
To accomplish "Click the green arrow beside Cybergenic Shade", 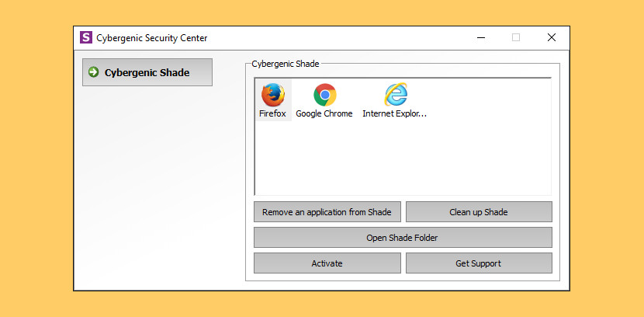I will click(94, 72).
